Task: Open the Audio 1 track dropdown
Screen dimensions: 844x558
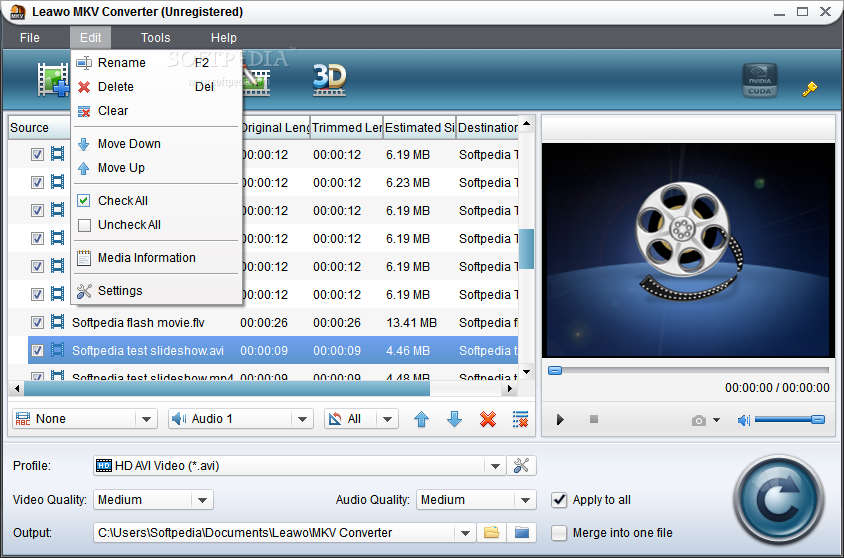Action: click(x=241, y=419)
